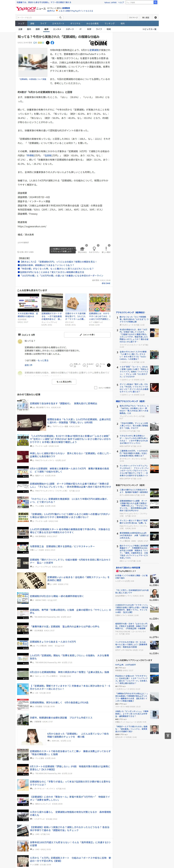The width and height of the screenshot is (174, 868).
Task: Click the うーん reaction on the comment
Action: (97, 365)
